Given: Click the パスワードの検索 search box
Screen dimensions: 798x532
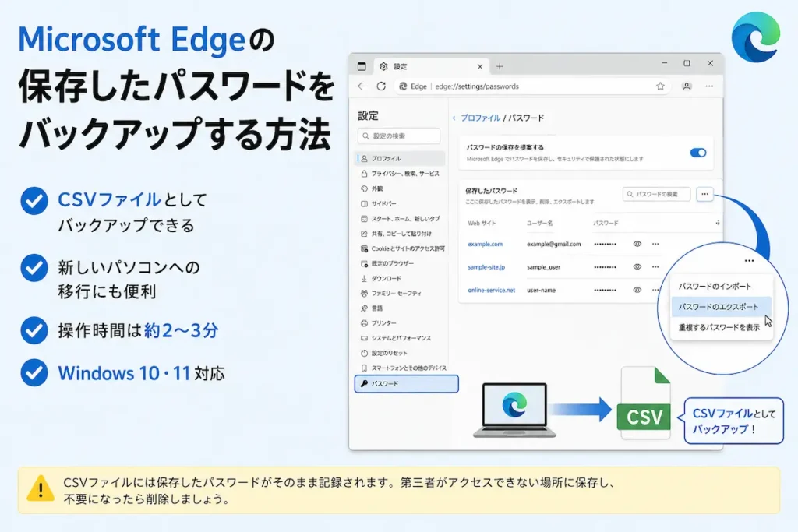Looking at the screenshot, I should [x=656, y=194].
